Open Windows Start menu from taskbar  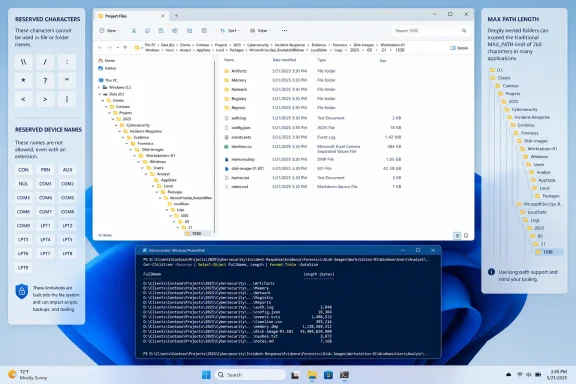206,375
